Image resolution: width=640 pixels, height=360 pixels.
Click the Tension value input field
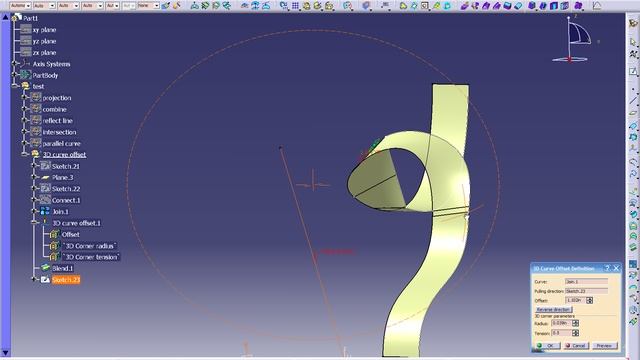561,333
